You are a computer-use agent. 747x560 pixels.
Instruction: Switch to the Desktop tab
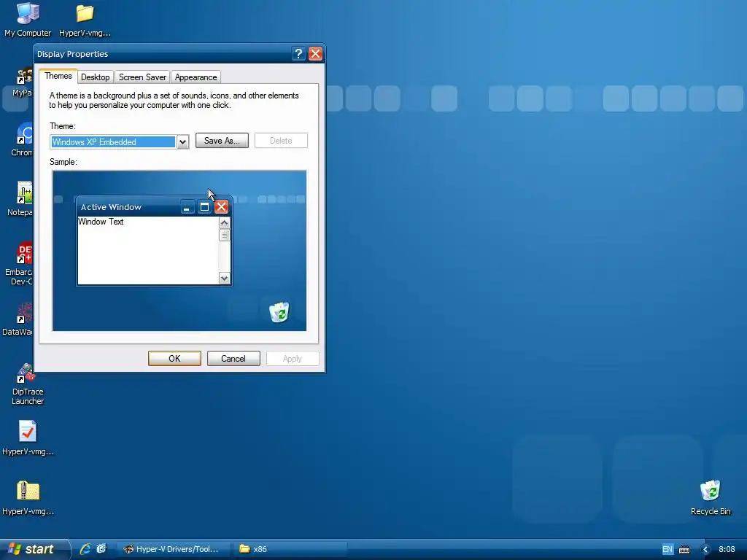96,77
